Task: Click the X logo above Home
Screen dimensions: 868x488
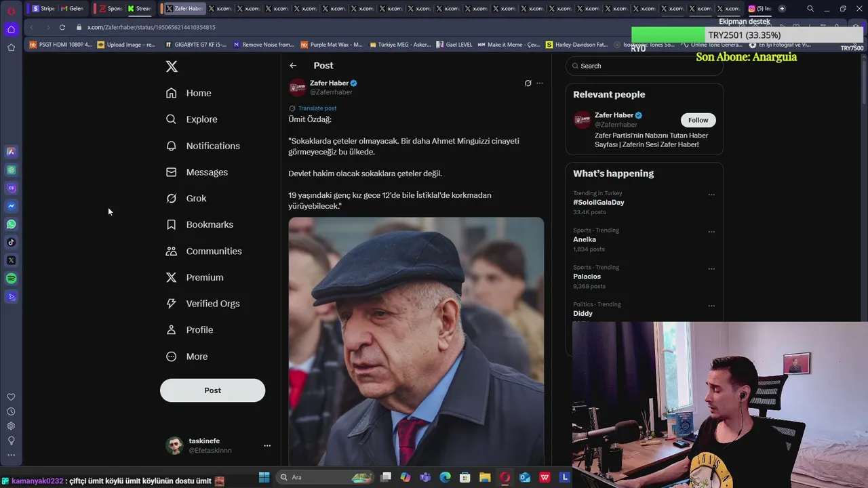Action: pos(172,66)
